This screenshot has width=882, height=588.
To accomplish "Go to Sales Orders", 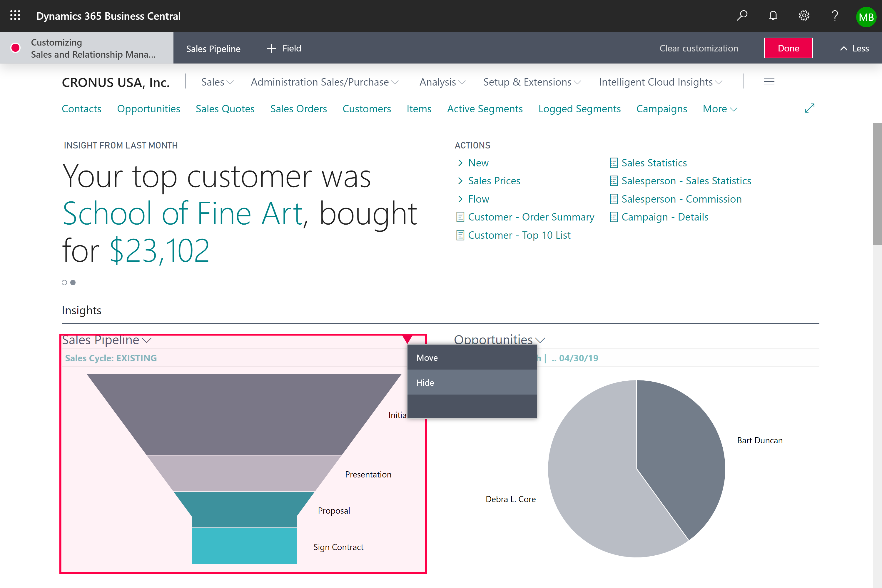I will (298, 109).
